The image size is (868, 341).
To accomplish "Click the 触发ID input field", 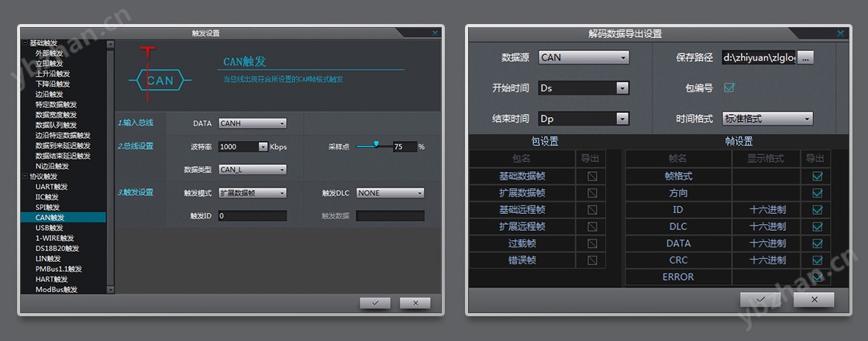I will click(x=253, y=216).
